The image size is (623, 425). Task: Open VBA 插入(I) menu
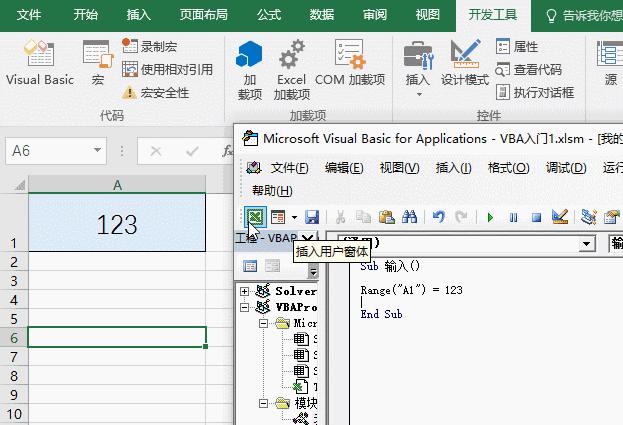pos(453,168)
